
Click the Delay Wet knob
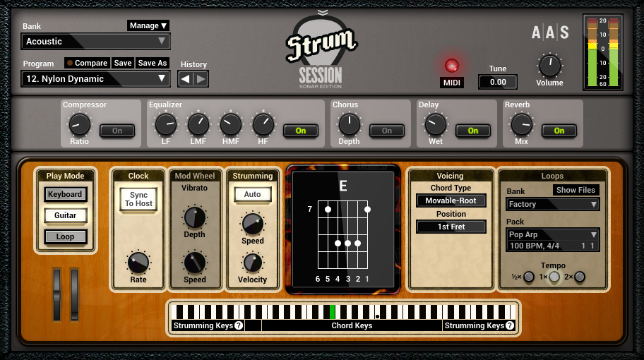(436, 125)
